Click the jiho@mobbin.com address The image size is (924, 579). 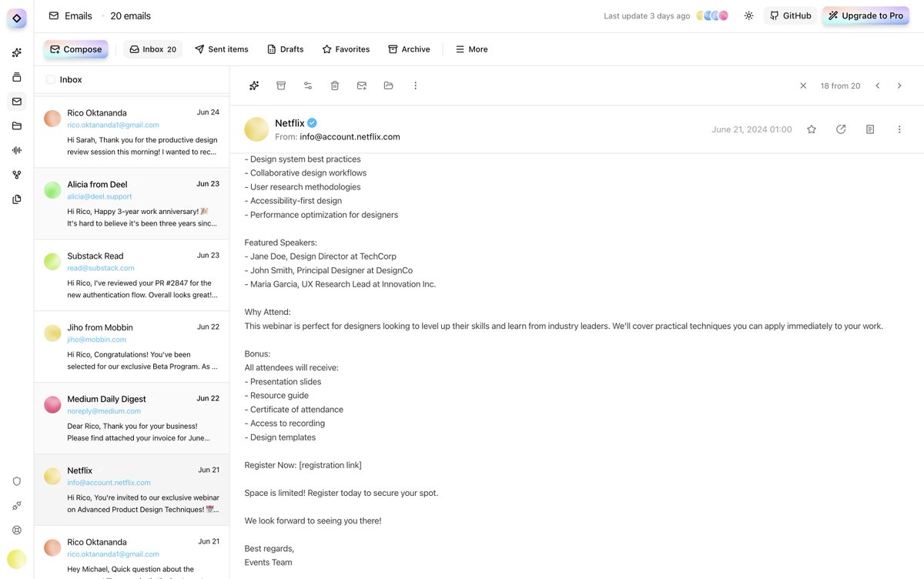[x=96, y=340]
